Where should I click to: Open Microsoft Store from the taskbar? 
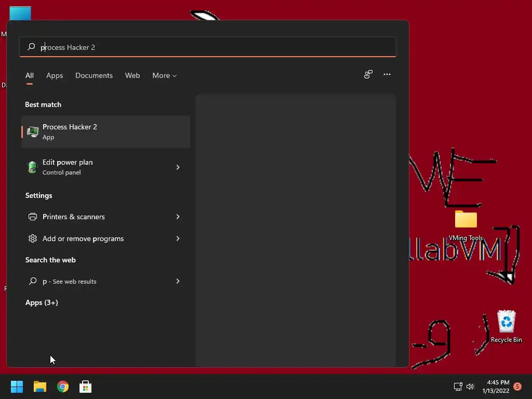(85, 387)
